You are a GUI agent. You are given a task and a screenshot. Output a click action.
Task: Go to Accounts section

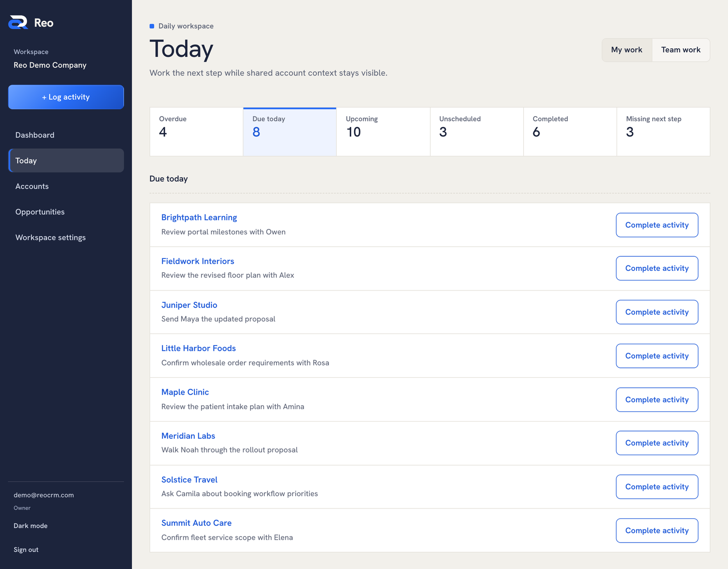66,186
